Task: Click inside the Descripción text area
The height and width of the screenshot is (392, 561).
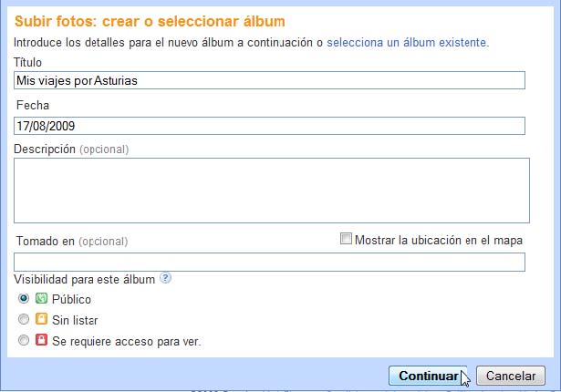Action: 272,191
